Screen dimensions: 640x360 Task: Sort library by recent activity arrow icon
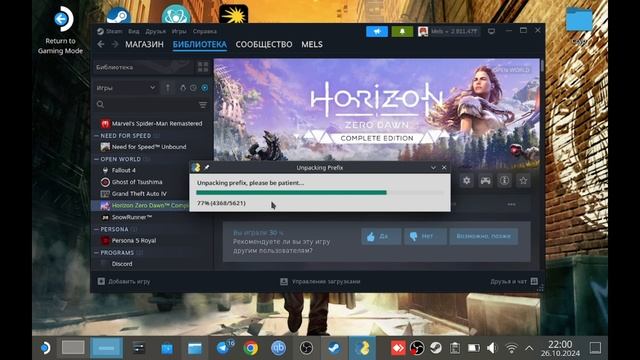click(167, 88)
